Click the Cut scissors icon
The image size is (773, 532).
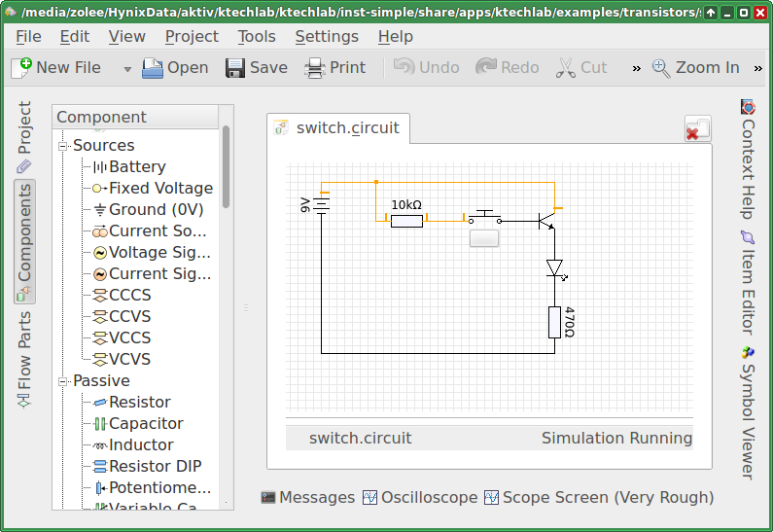tap(566, 67)
